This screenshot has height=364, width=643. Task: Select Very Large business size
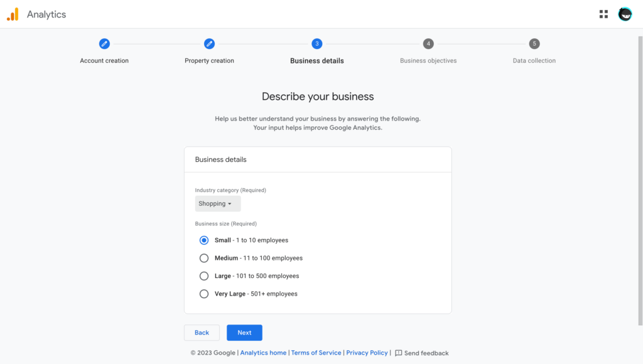tap(203, 293)
